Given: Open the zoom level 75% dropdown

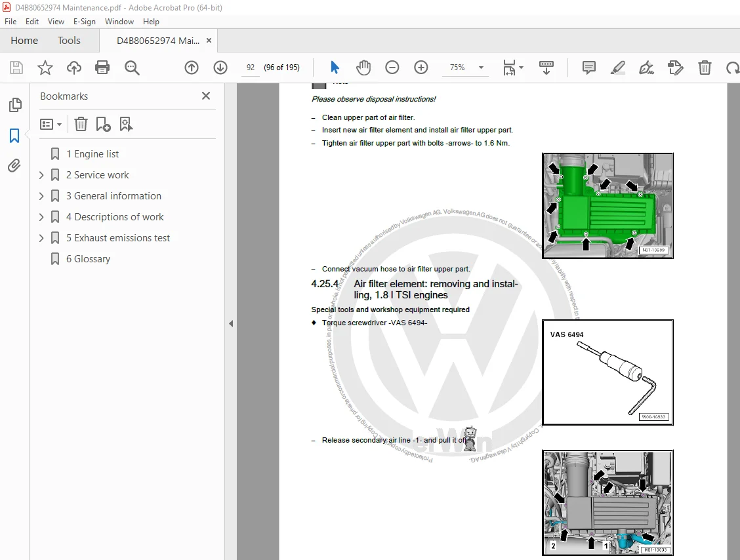Looking at the screenshot, I should pos(481,68).
